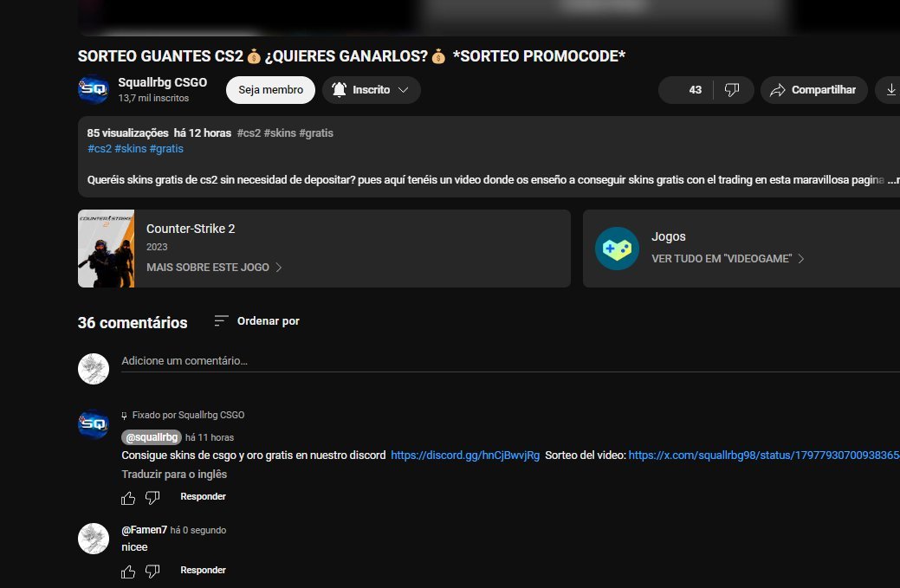Screen dimensions: 900x588
Task: Click the 36 comentários heading
Action: point(133,323)
